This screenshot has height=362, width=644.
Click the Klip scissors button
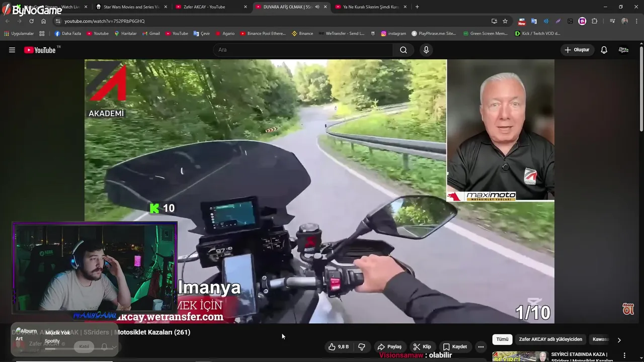[422, 347]
